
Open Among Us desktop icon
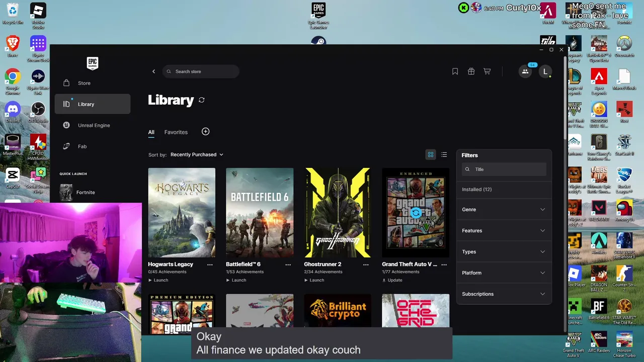point(624,210)
